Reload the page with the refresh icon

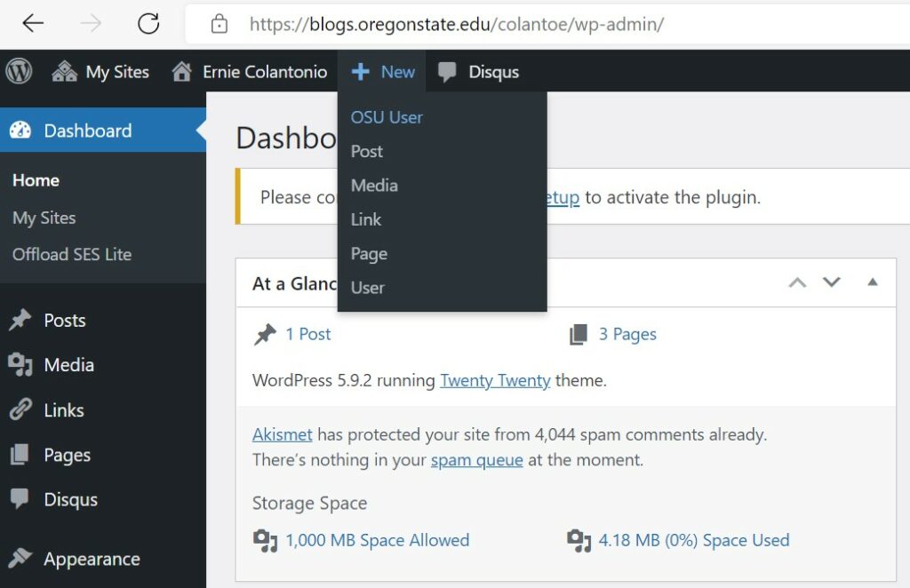(x=148, y=23)
